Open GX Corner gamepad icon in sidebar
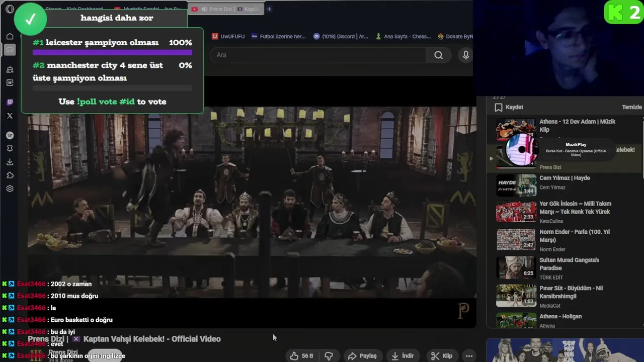644x362 pixels. point(10,50)
